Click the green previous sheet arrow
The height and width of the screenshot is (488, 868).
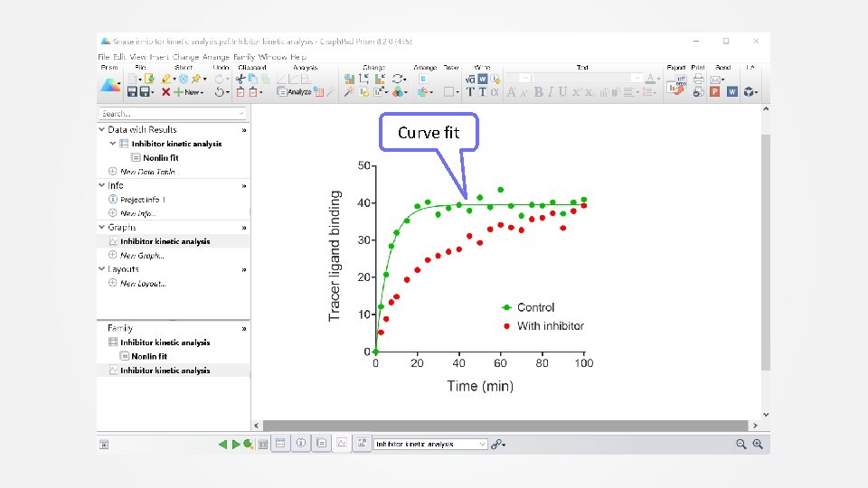pos(222,444)
